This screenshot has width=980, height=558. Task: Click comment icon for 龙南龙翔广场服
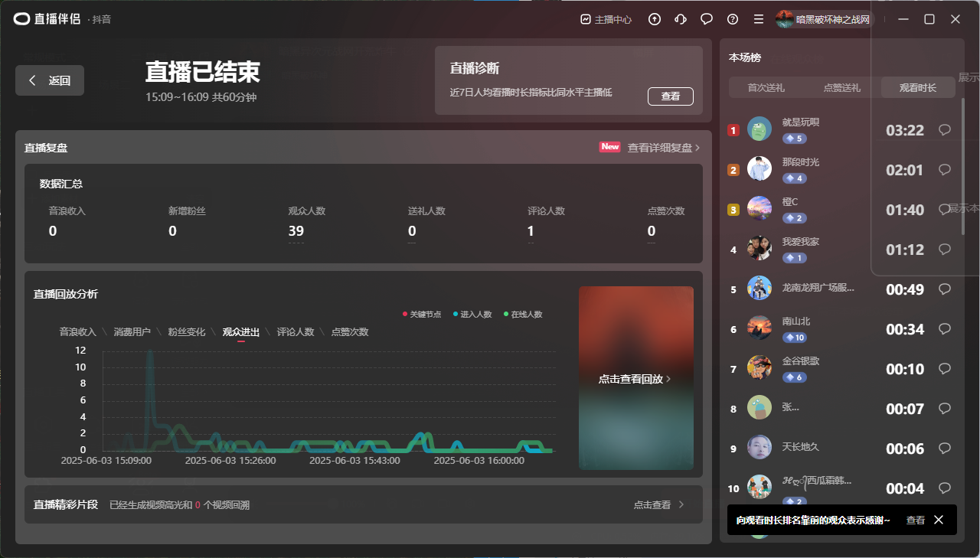(x=945, y=289)
